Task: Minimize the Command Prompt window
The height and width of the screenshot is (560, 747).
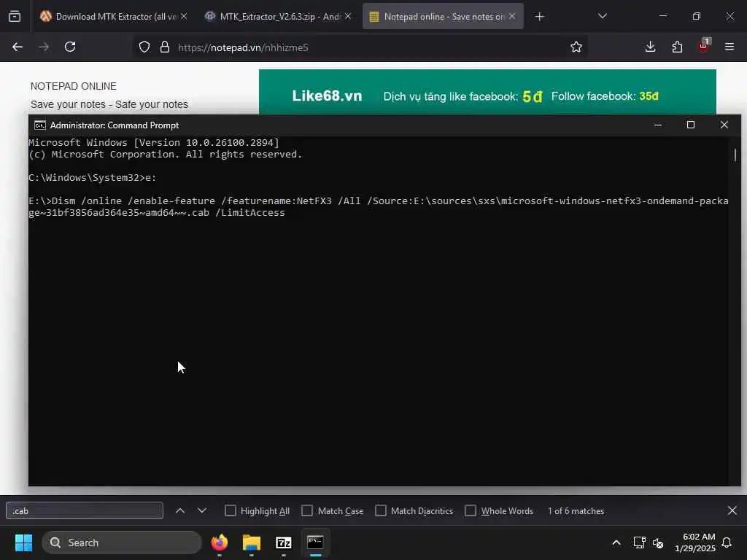Action: pos(658,125)
